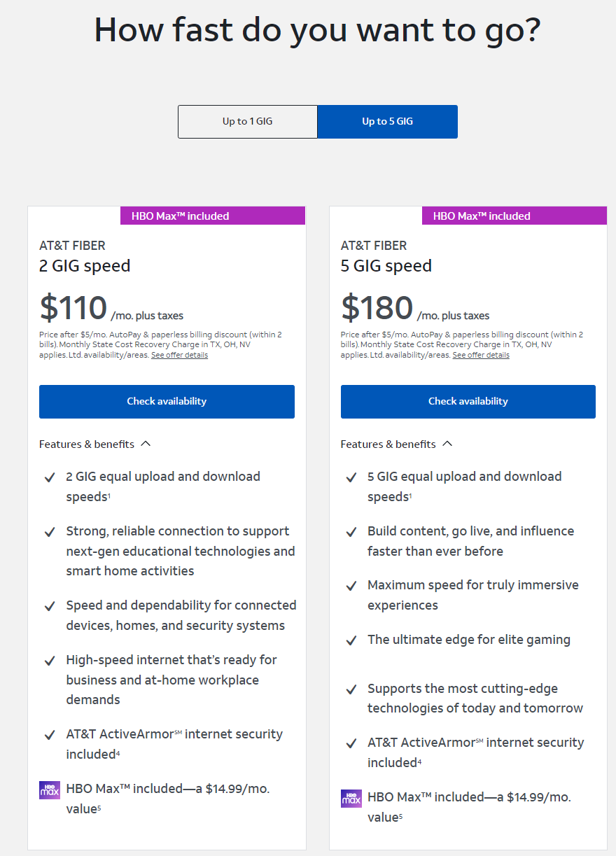Click footnote 4 after ActiveArmor in 2 GIG plan
616x856 pixels.
pos(116,752)
